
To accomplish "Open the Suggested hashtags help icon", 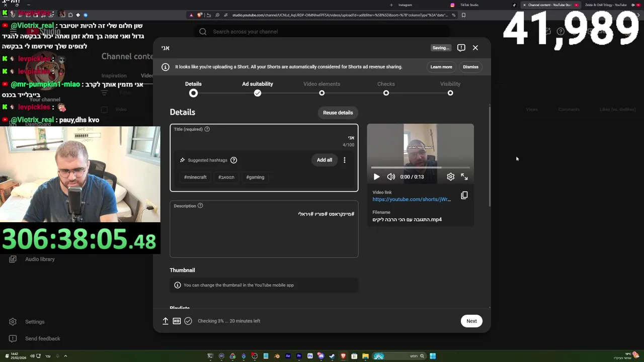I will (233, 160).
